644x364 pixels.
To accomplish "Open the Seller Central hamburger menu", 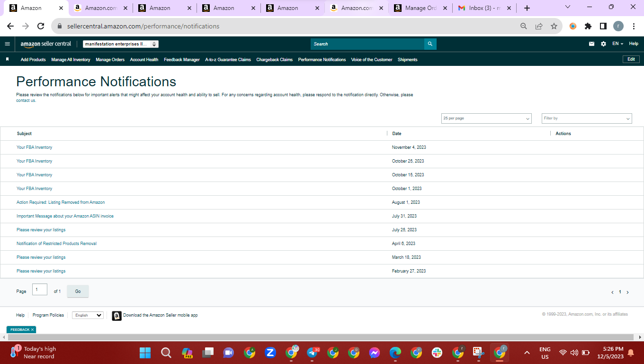I will point(7,44).
